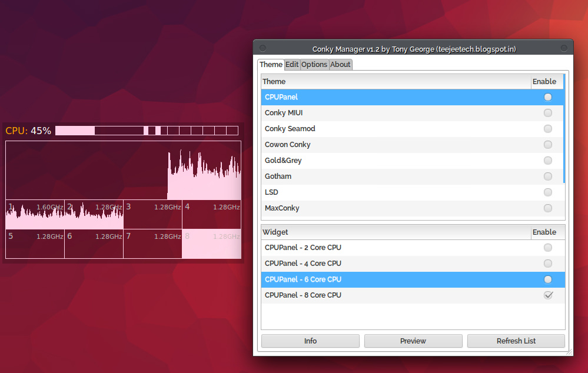
Task: Enable the CPUPanel - 2 Core CPU widget
Action: (548, 248)
